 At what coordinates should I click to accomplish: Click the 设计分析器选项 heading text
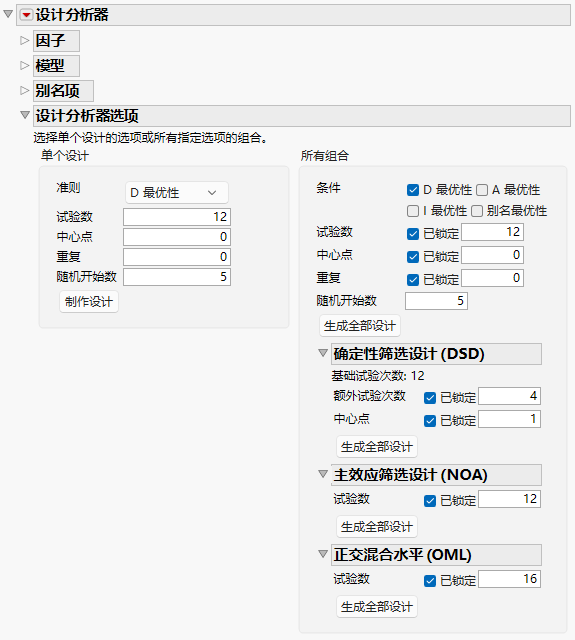click(87, 116)
